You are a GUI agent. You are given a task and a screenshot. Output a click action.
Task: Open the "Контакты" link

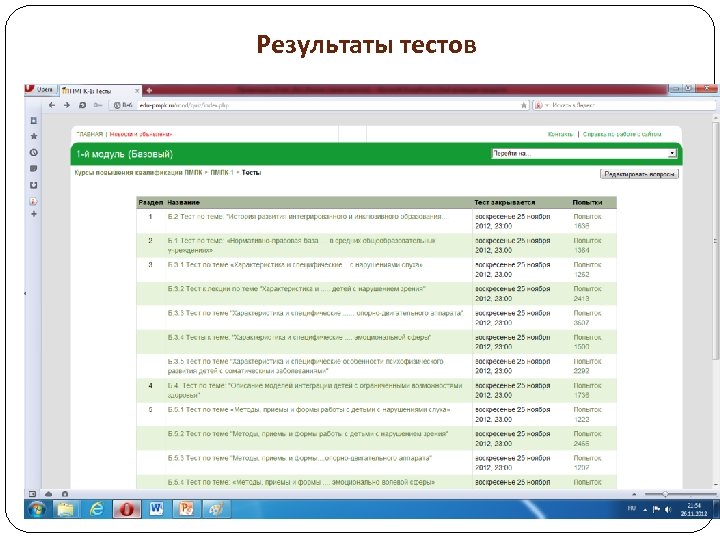560,134
